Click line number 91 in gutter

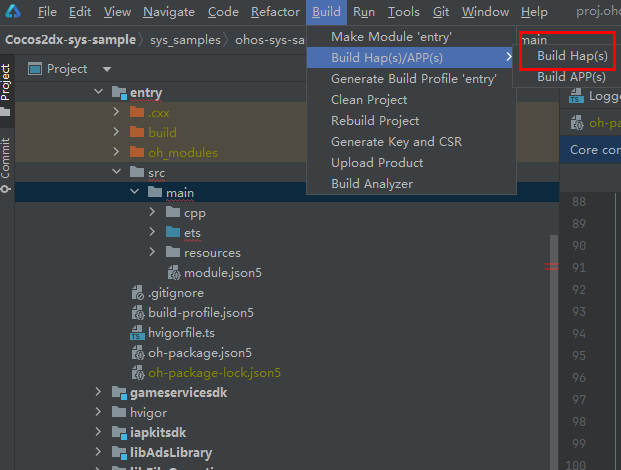(x=579, y=268)
